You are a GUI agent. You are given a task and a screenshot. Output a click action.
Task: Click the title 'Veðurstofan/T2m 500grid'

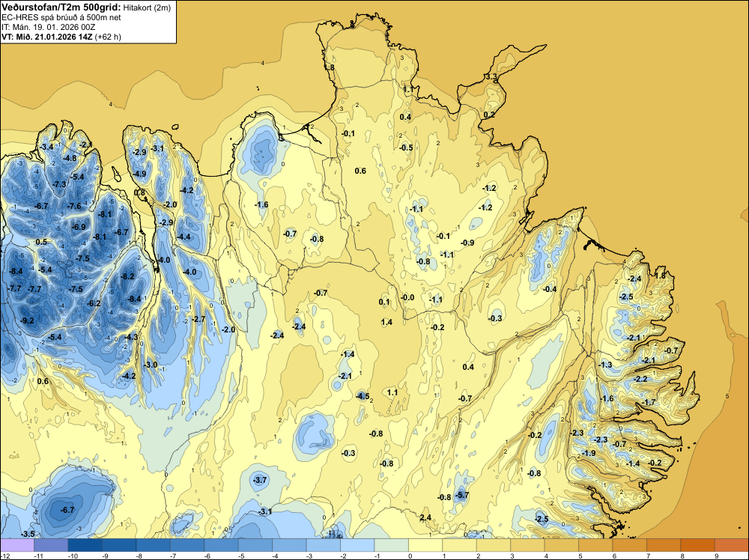[61, 7]
